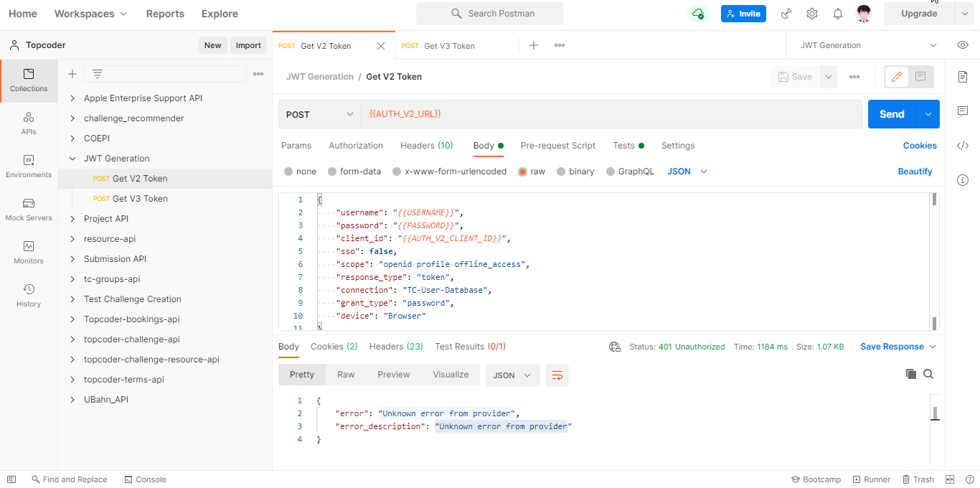
Task: Open the two-pane view icon in status bar
Action: coord(950,479)
